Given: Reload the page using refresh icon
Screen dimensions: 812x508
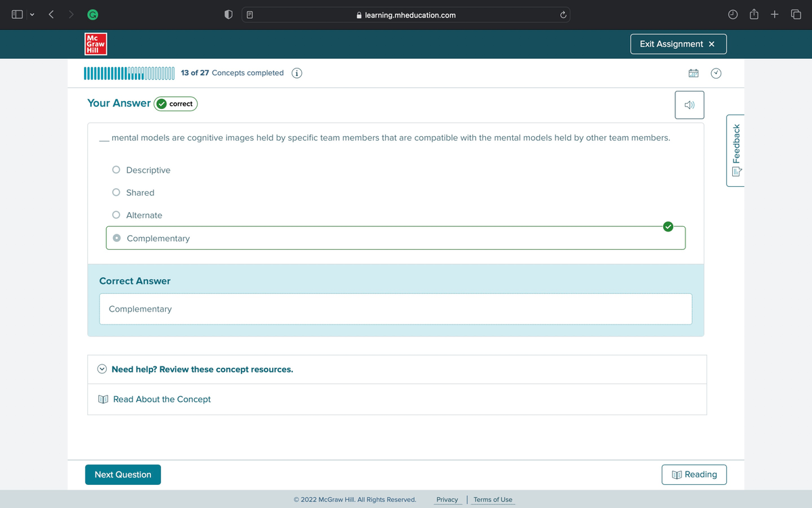Looking at the screenshot, I should [x=562, y=15].
